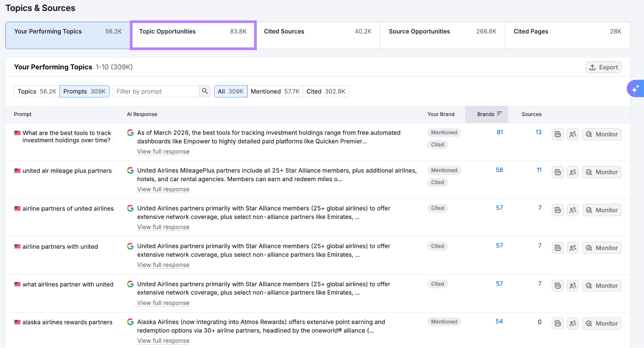Monitor airline partners with united prompt
Viewport: 644px width, 348px height.
tap(602, 248)
